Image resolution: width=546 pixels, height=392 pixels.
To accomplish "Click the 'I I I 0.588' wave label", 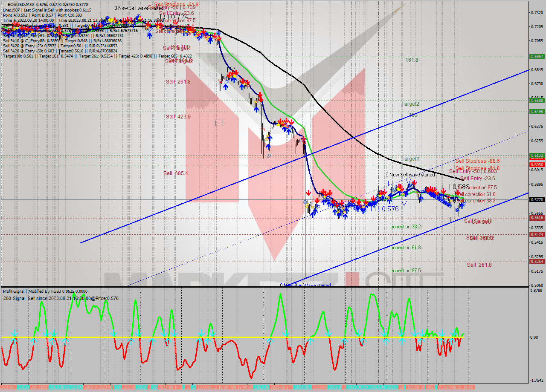I will (455, 187).
